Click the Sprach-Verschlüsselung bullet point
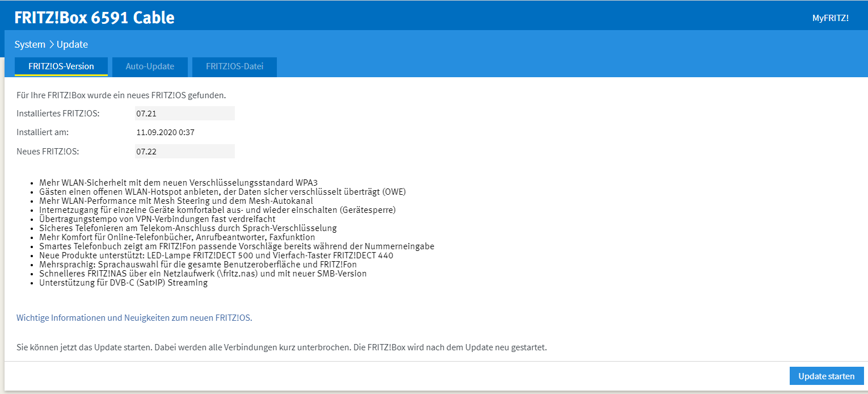 coord(188,228)
